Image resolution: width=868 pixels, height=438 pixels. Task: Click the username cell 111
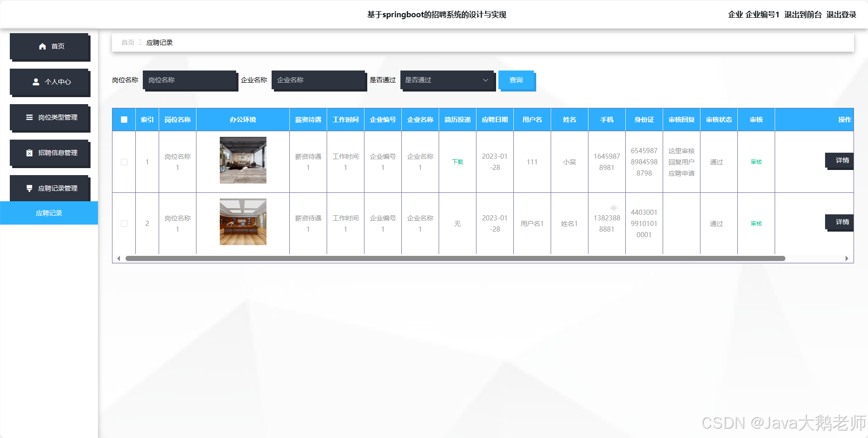tap(532, 162)
